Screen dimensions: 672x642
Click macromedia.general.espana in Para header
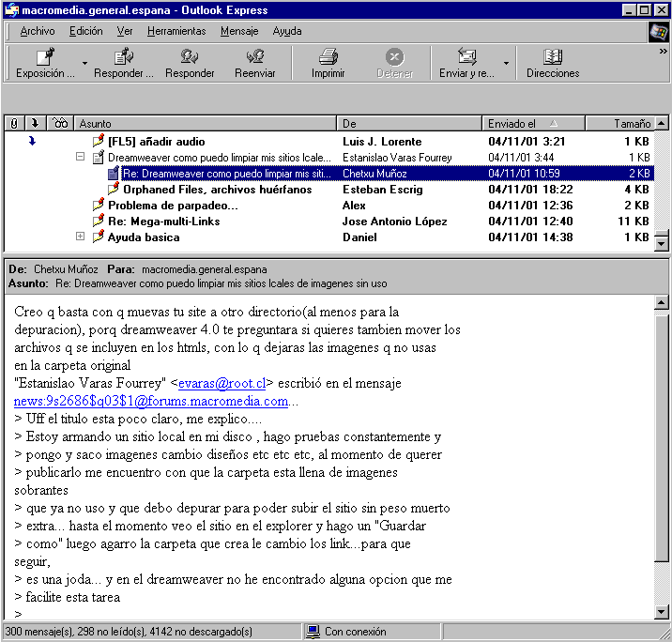204,269
